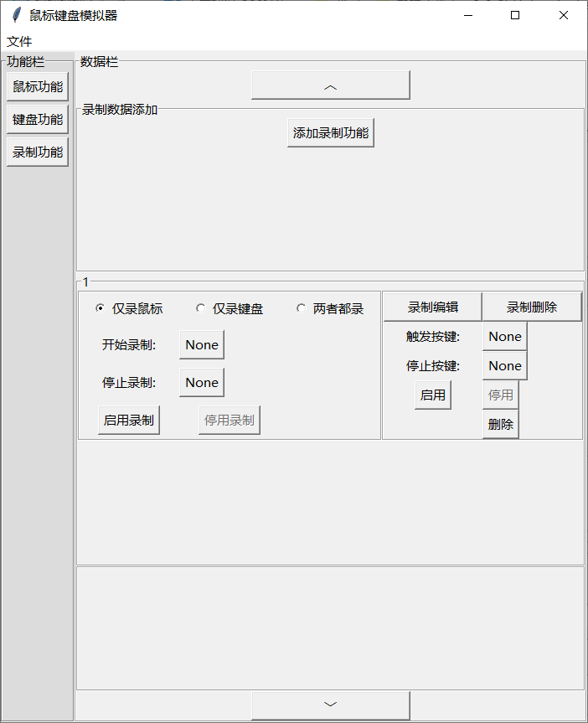Screen dimensions: 588x723
Task: Open the 鼠标功能 panel
Action: pos(38,86)
